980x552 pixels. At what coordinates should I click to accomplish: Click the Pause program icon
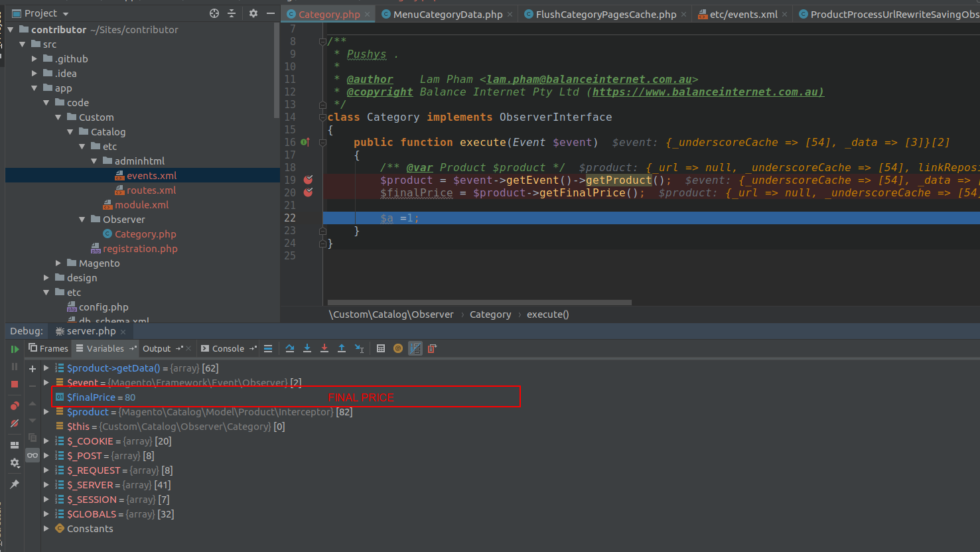pyautogui.click(x=15, y=366)
